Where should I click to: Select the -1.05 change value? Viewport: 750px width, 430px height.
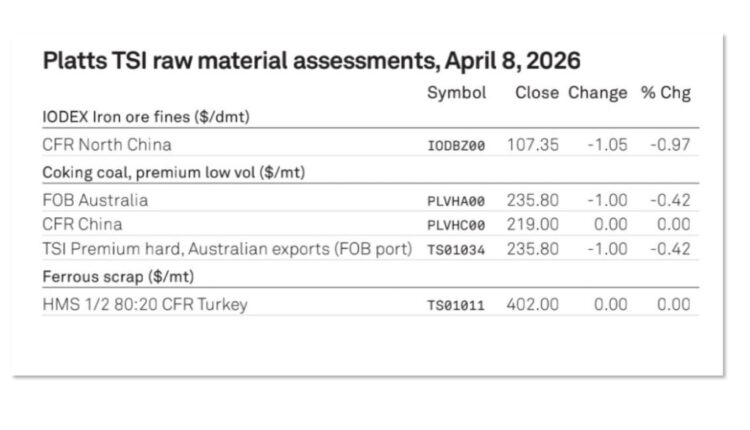(605, 144)
